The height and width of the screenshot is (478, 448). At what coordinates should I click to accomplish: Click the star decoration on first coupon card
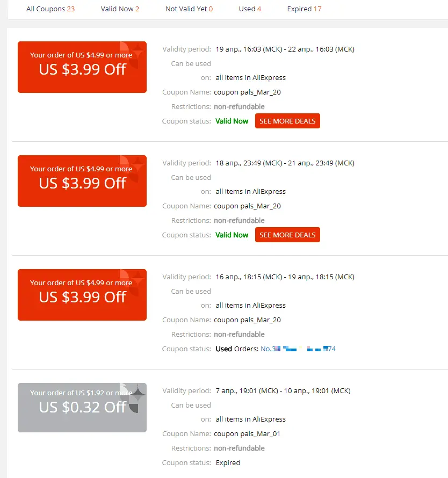pos(137,50)
